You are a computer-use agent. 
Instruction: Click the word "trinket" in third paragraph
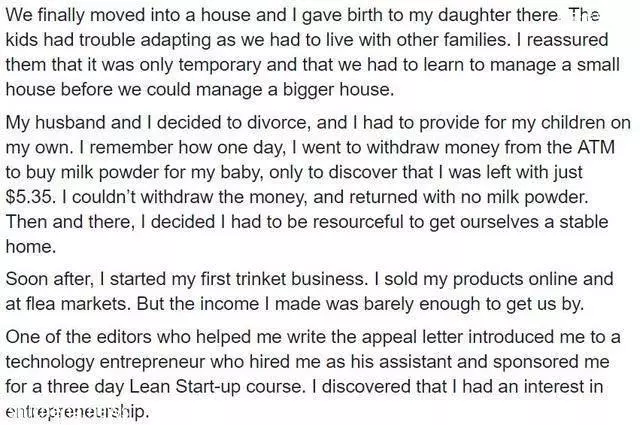[x=261, y=279]
